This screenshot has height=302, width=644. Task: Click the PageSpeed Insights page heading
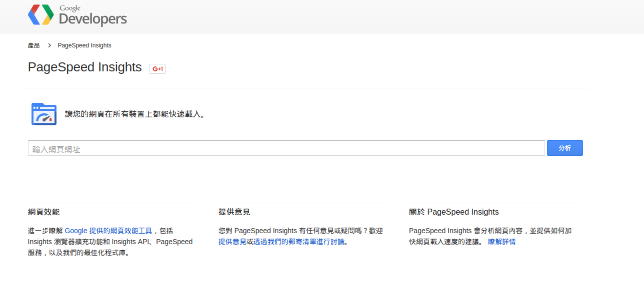(85, 67)
